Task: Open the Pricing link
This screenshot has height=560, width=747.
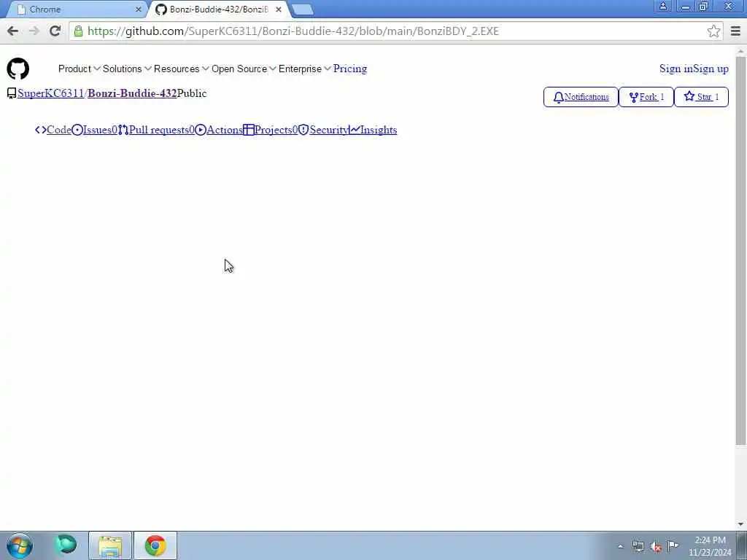Action: point(350,69)
